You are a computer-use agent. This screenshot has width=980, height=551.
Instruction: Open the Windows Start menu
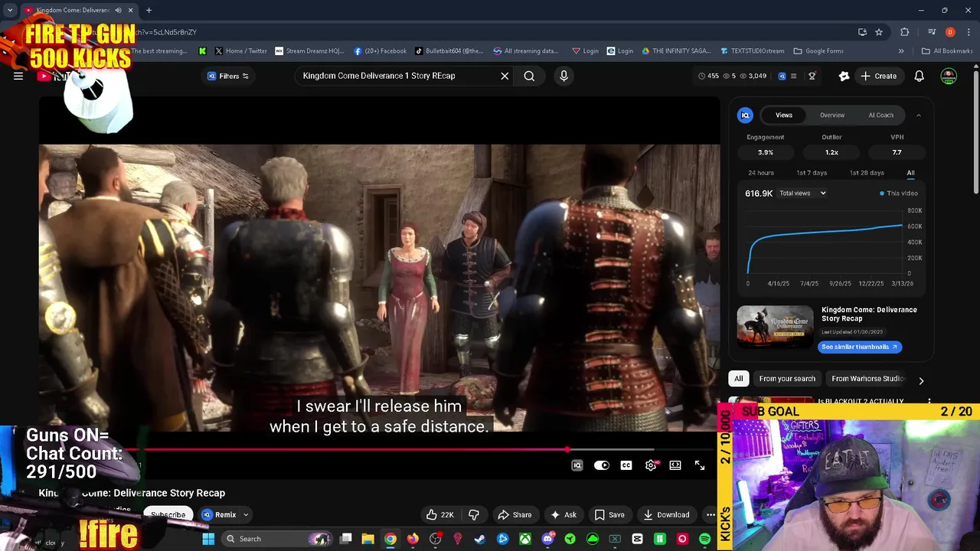pos(208,539)
